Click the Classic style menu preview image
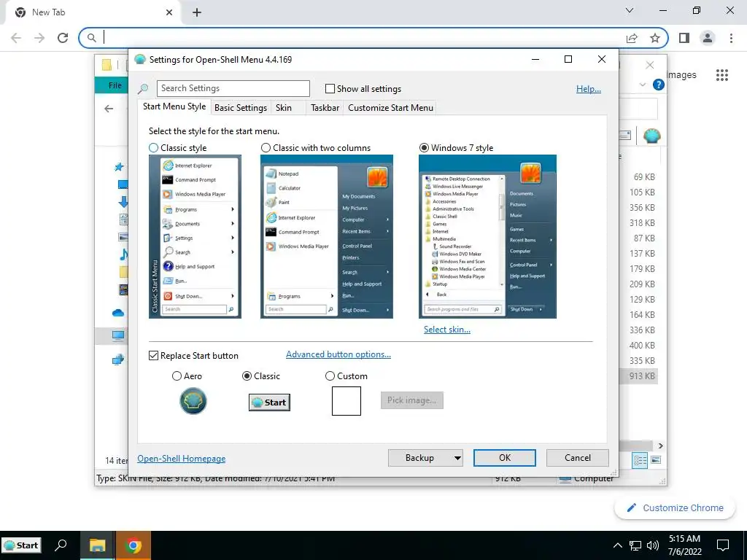The width and height of the screenshot is (747, 560). coord(195,236)
